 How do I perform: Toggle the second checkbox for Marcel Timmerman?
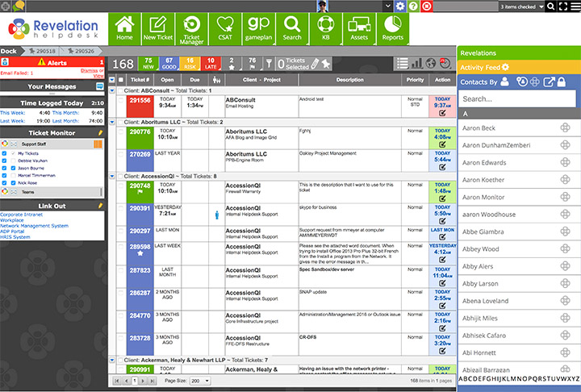tap(14, 176)
